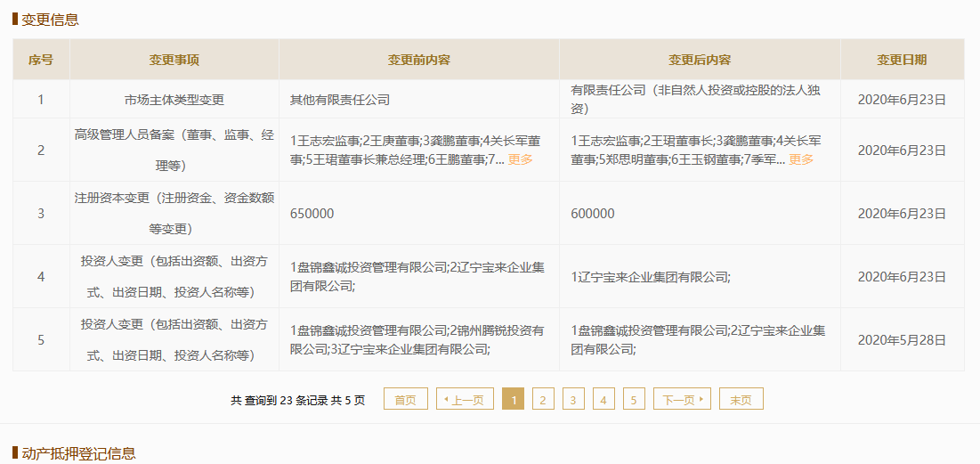Expand 更多 in the after-change content column

[x=801, y=159]
